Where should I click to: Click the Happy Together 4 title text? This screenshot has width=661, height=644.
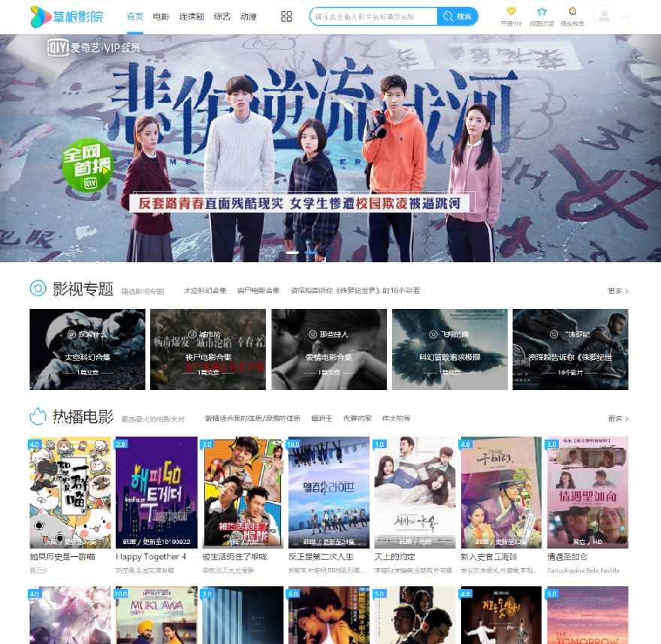click(151, 557)
